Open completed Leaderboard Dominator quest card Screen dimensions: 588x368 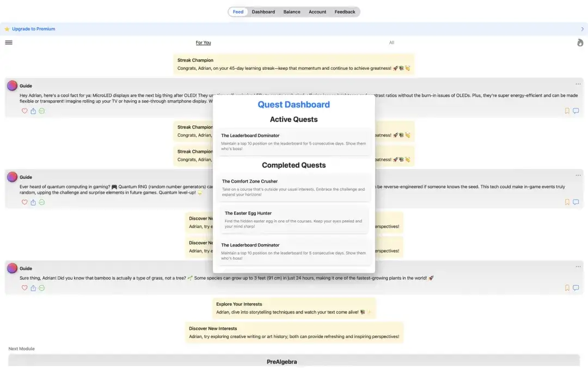(294, 251)
